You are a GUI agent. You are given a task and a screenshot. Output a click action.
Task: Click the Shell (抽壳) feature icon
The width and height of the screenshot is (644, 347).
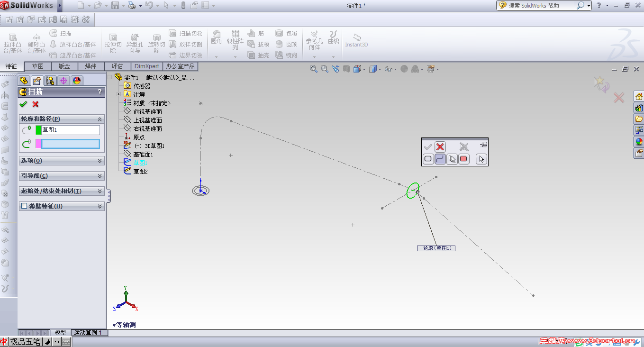pyautogui.click(x=251, y=55)
